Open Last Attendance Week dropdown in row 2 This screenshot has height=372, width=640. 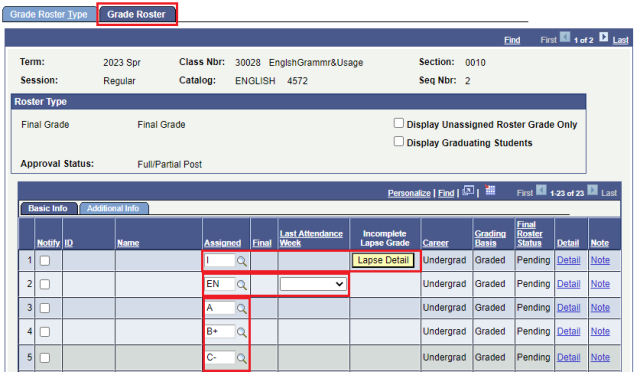313,284
